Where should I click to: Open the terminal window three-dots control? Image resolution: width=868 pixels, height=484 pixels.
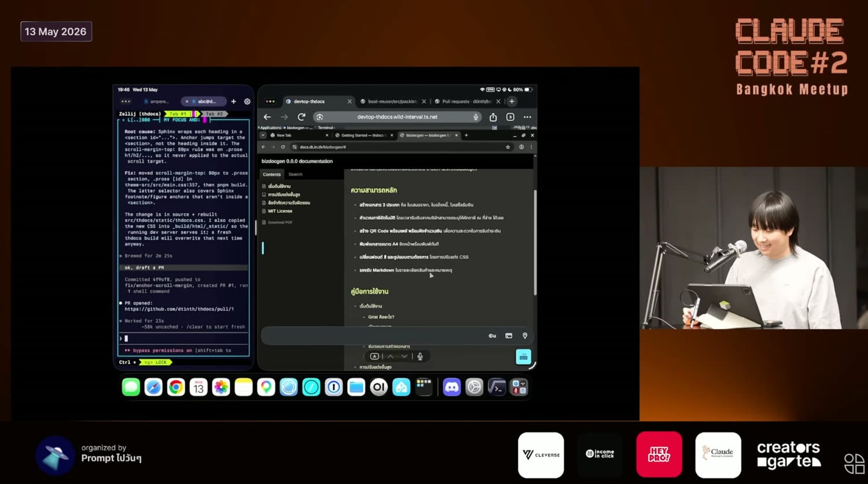pos(126,101)
